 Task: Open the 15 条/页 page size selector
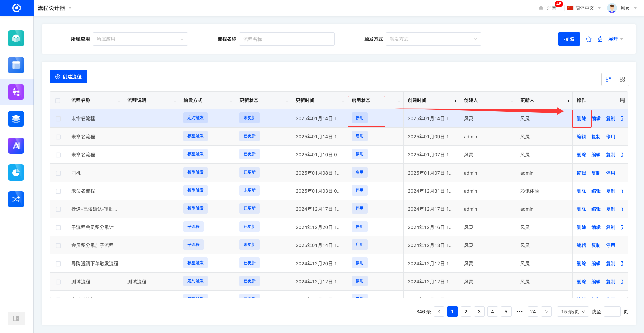click(573, 312)
